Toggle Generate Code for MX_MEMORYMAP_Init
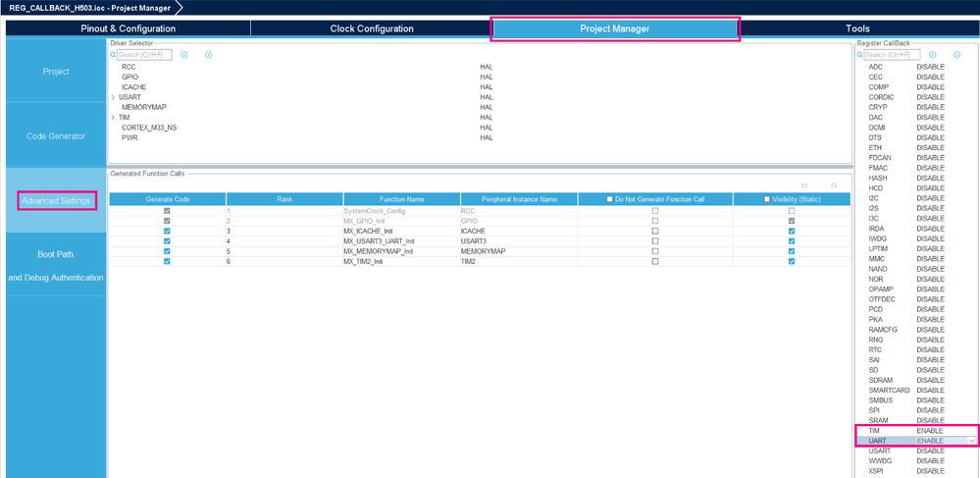Viewport: 980px width, 478px height. coord(167,251)
